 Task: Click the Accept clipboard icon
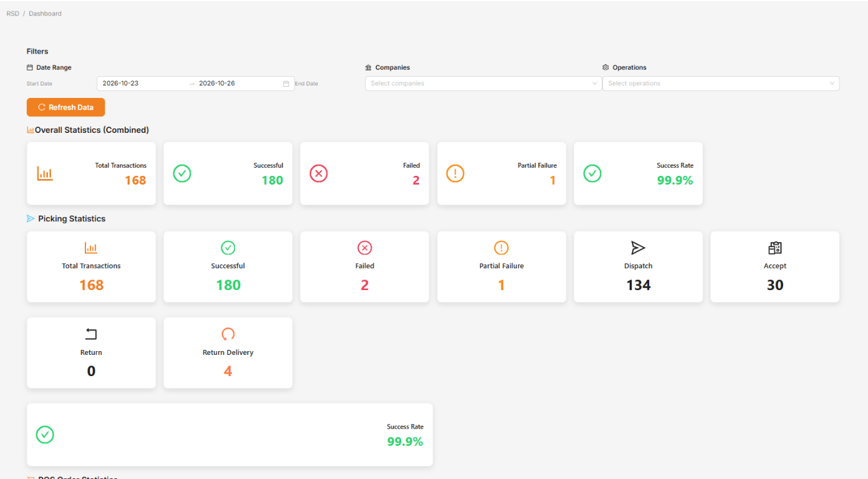(x=775, y=248)
